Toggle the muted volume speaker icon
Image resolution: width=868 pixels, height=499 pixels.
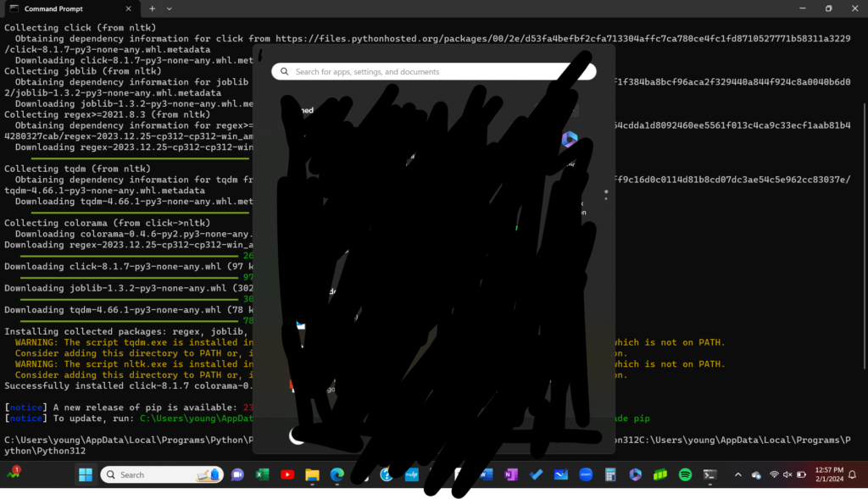pos(787,474)
